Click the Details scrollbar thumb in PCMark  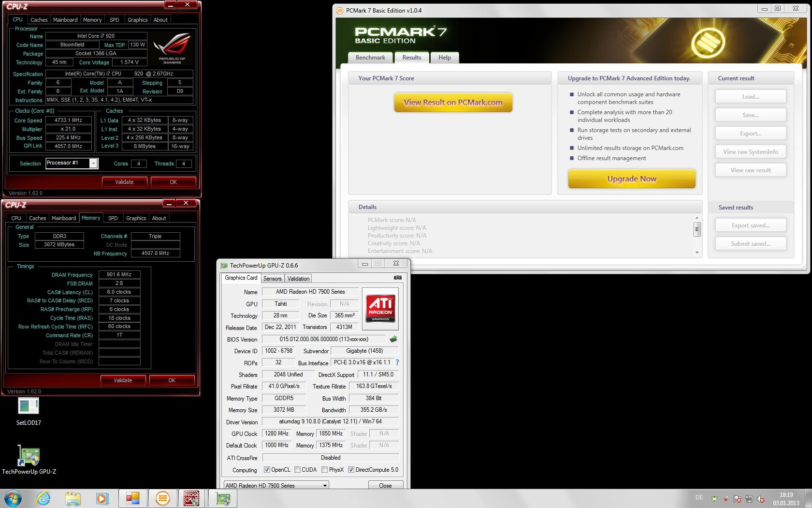click(697, 229)
